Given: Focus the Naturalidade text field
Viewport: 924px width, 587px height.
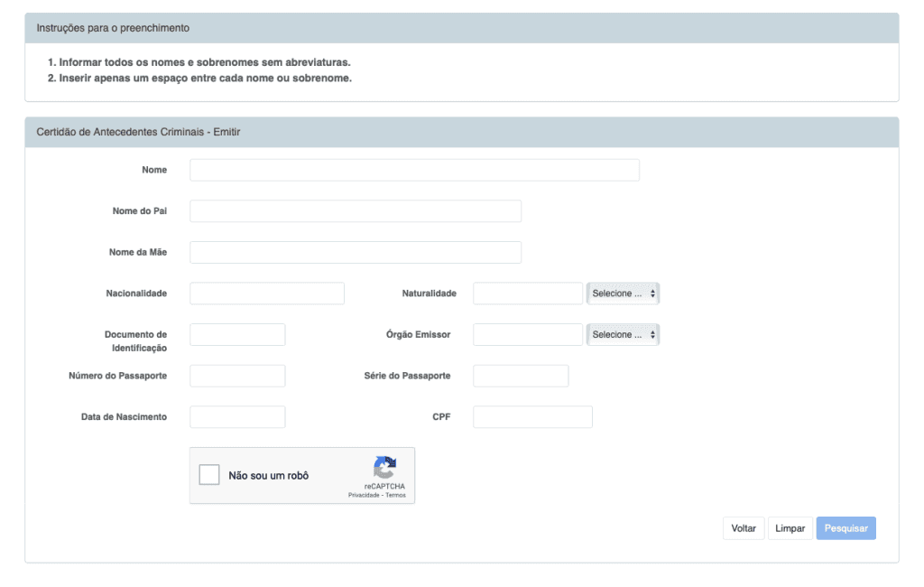Looking at the screenshot, I should [x=528, y=293].
